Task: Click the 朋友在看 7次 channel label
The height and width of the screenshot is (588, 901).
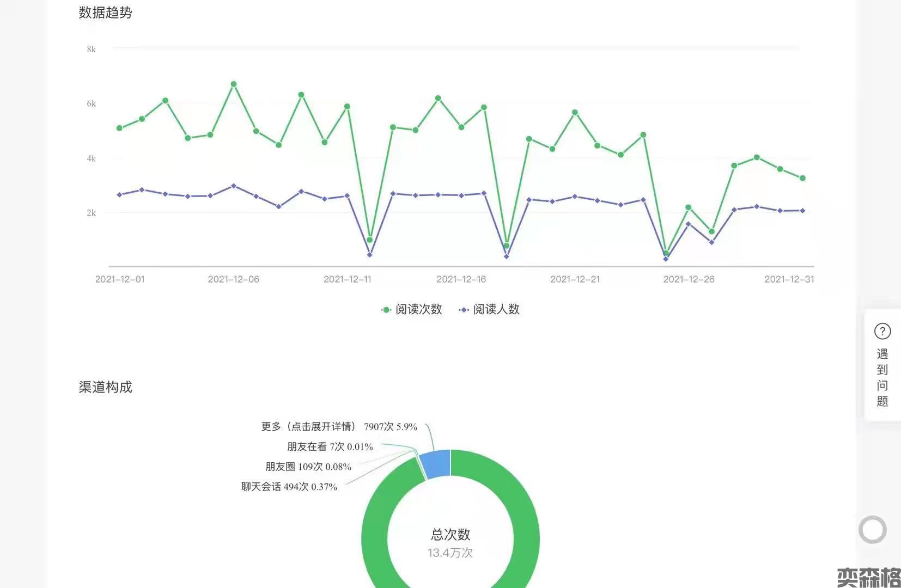Action: point(330,447)
